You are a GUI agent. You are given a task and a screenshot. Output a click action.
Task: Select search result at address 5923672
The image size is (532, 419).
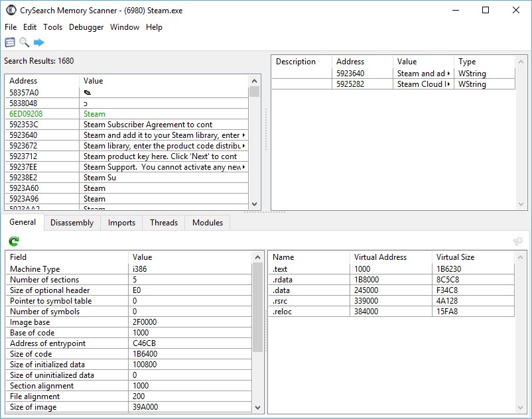pos(127,146)
